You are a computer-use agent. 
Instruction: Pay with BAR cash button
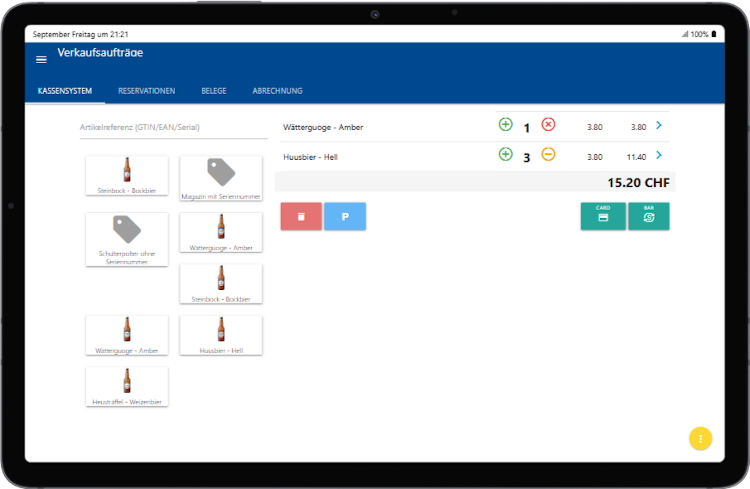point(648,216)
